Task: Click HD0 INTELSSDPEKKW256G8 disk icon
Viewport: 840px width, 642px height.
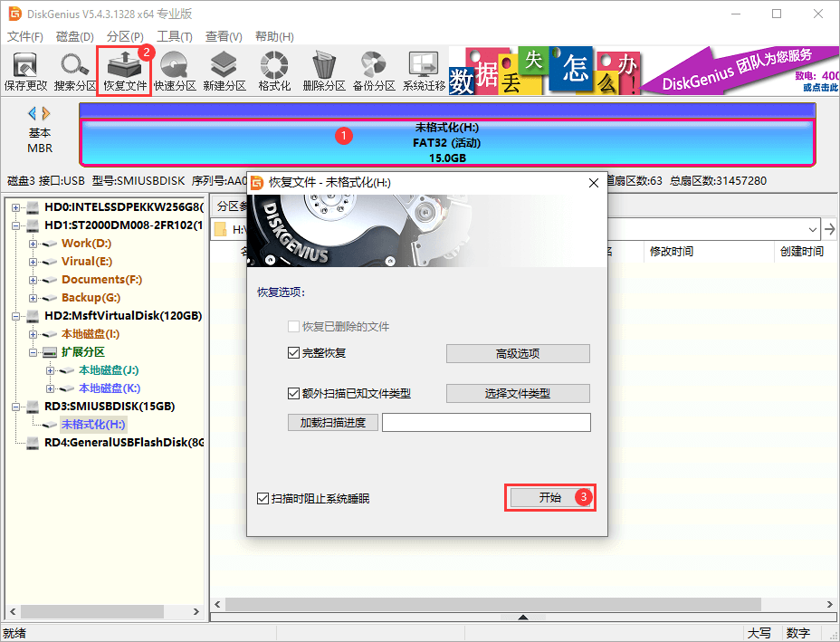Action: tap(33, 206)
